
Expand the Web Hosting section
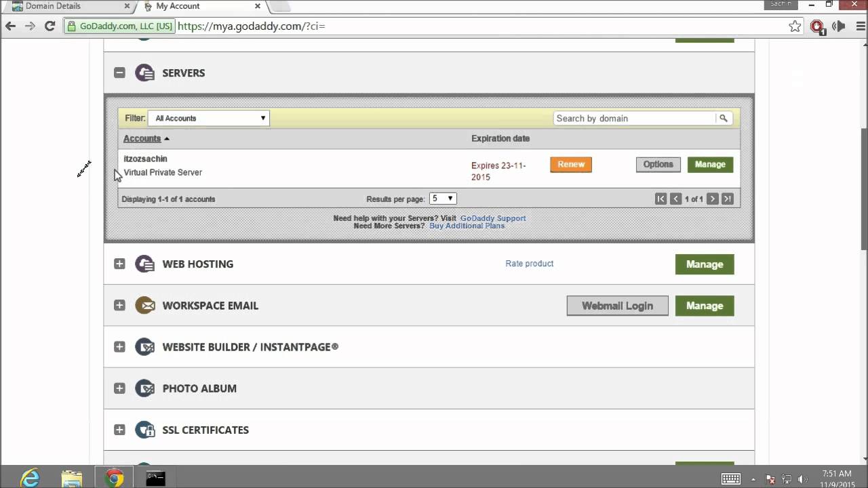pos(119,264)
